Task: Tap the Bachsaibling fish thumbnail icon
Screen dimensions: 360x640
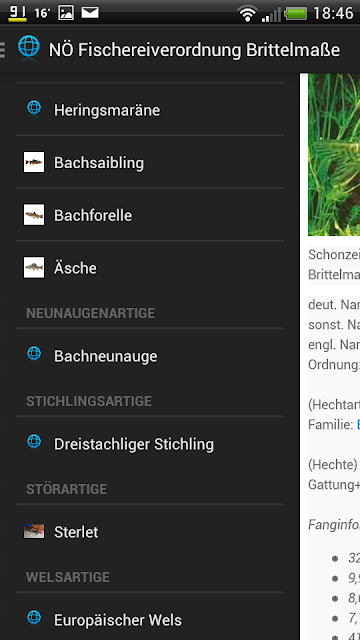Action: pyautogui.click(x=34, y=162)
